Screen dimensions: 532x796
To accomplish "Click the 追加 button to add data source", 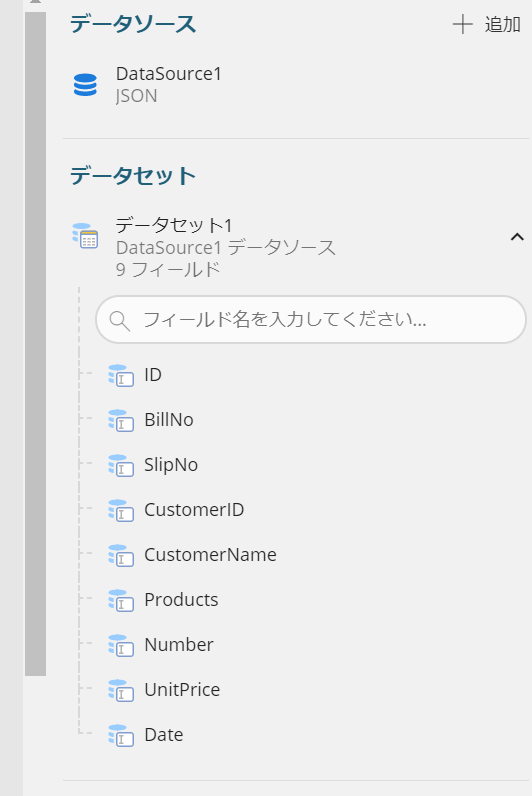I will pos(487,24).
